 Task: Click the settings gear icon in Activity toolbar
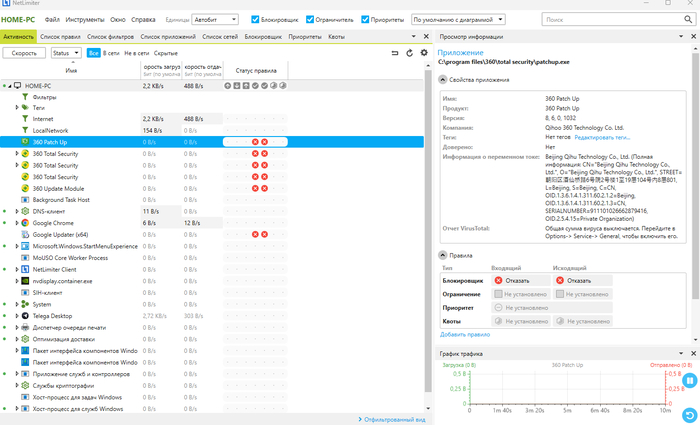tap(424, 53)
